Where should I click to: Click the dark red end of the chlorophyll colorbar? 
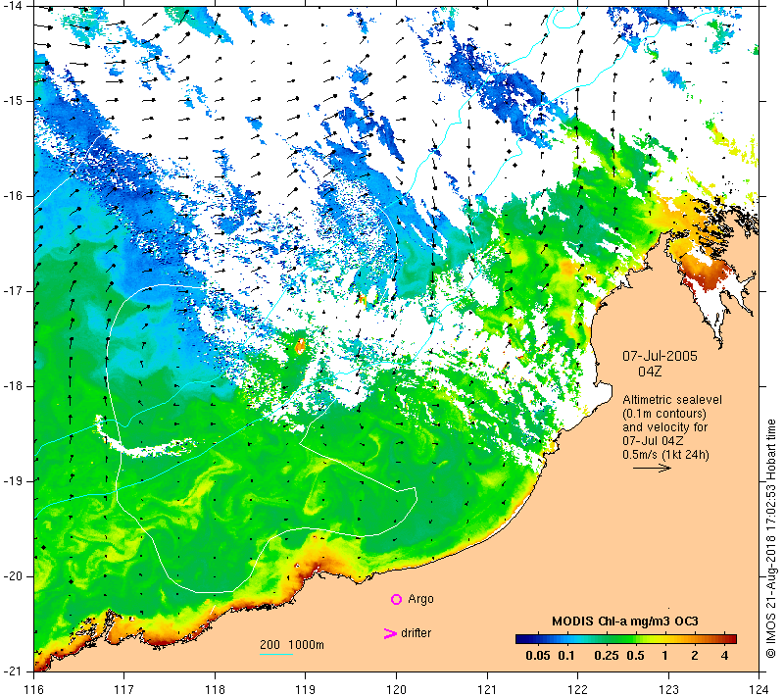731,639
